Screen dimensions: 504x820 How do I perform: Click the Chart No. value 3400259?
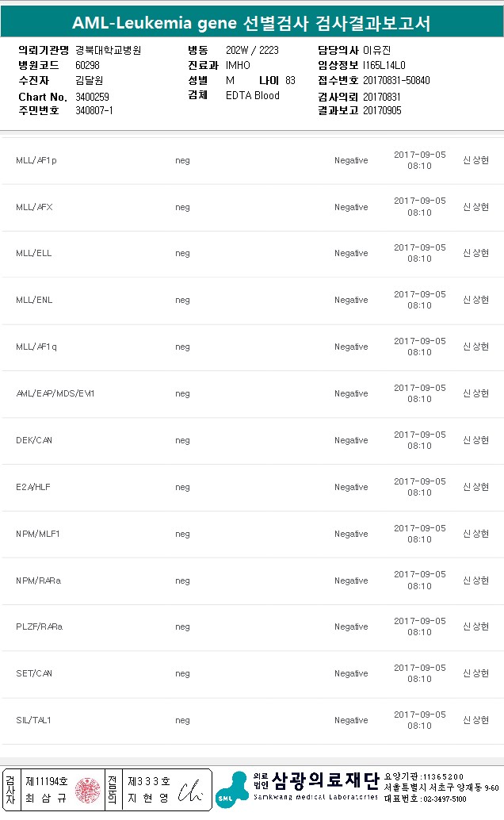[x=93, y=97]
